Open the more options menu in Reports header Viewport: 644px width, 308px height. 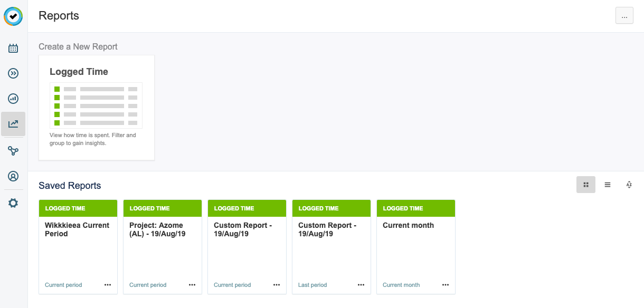pos(624,16)
